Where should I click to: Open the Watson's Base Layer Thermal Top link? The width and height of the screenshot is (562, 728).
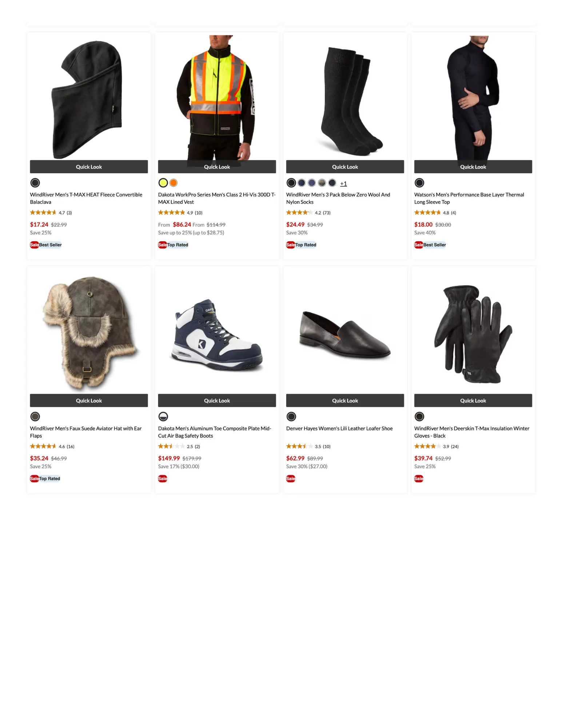(x=469, y=198)
